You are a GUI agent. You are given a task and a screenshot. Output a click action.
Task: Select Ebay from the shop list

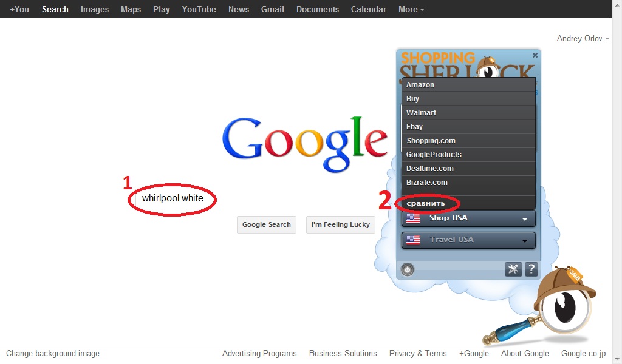[468, 127]
